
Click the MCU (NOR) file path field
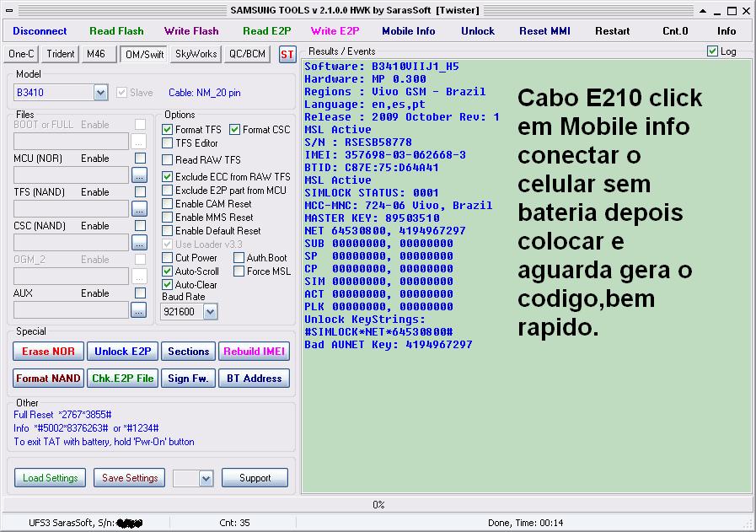tap(72, 175)
